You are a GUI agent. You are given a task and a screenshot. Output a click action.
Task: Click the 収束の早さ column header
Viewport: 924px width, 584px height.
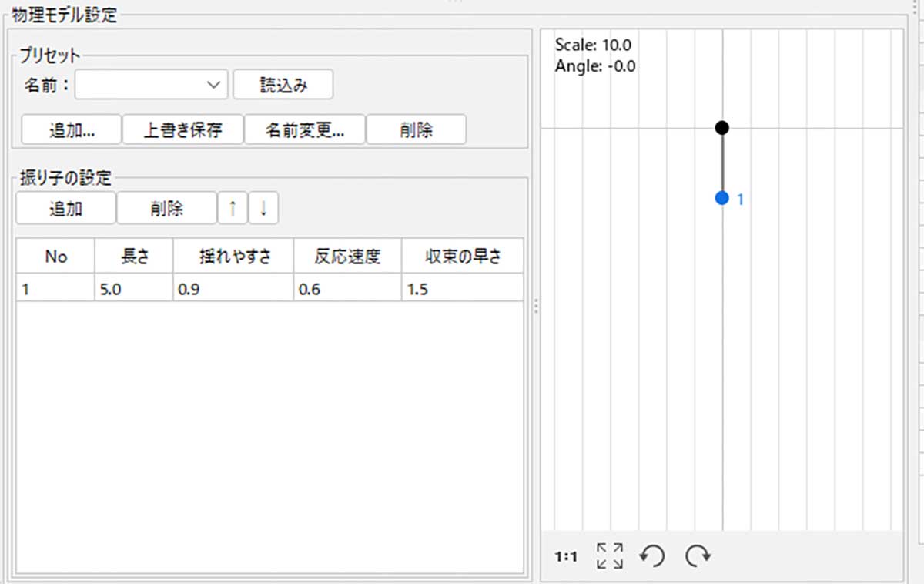(463, 257)
